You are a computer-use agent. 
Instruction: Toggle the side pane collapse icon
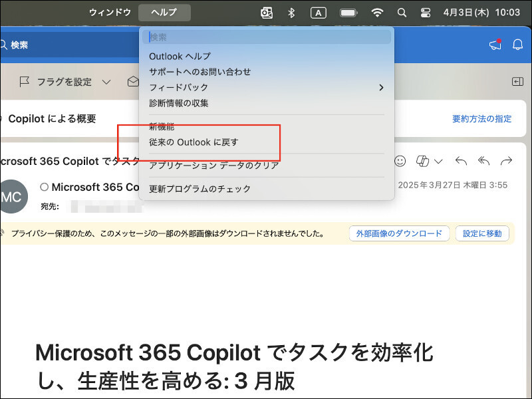517,81
